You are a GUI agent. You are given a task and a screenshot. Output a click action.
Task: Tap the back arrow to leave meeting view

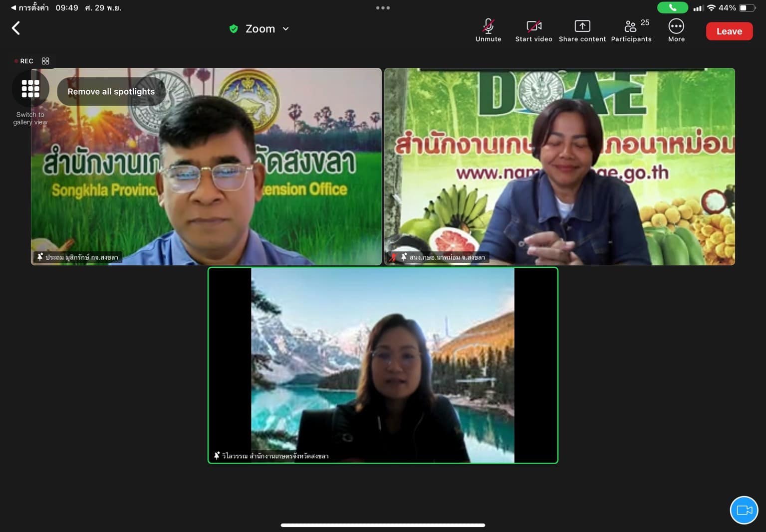[16, 28]
